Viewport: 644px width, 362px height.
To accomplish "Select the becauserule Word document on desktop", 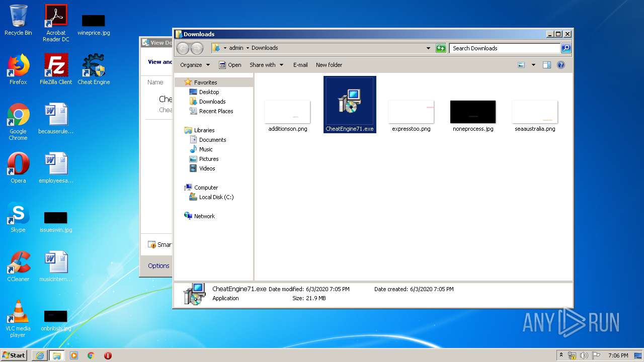I will click(56, 119).
